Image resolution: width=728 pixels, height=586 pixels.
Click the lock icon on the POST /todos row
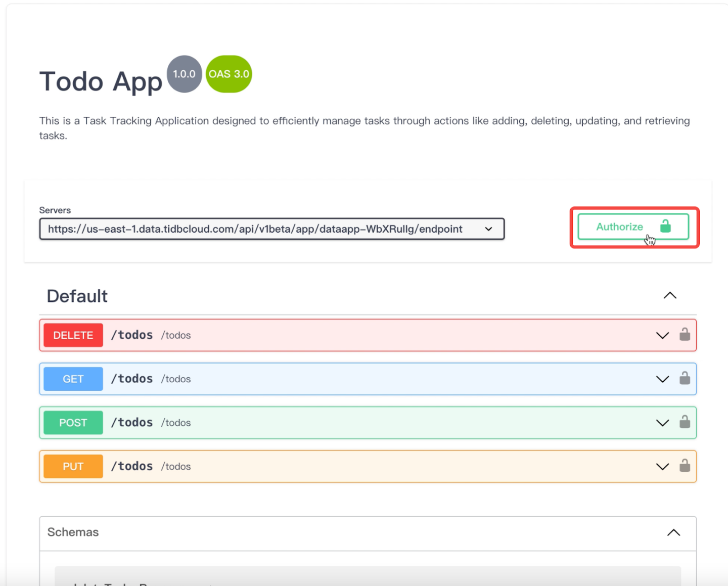pos(685,423)
